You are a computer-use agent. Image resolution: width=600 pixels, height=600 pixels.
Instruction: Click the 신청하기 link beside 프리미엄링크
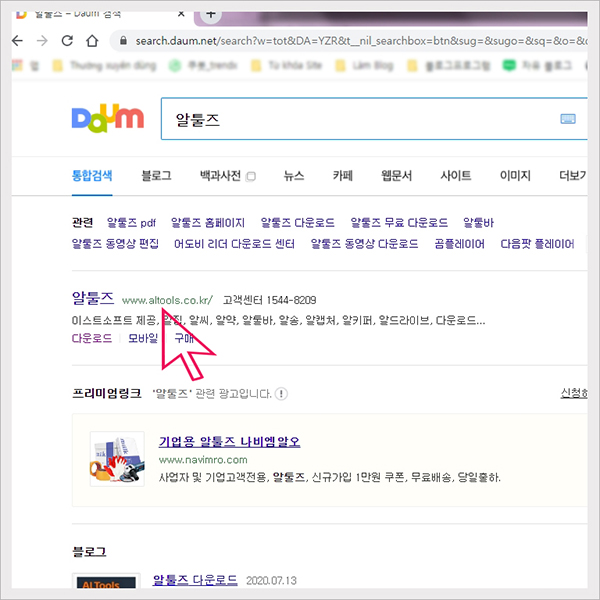[x=574, y=393]
